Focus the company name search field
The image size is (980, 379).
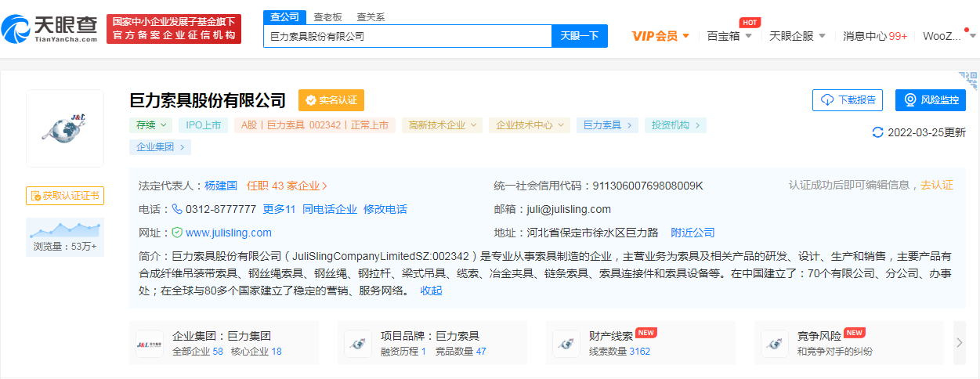tap(407, 36)
